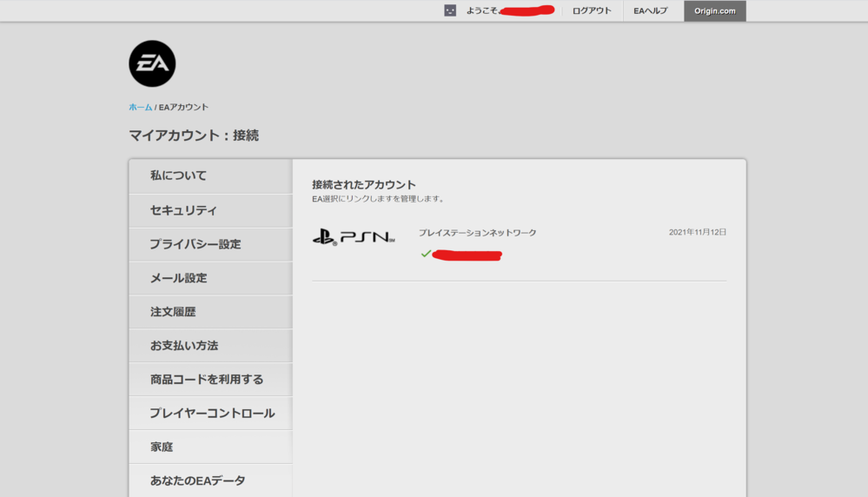The height and width of the screenshot is (497, 868).
Task: Open the プライバシー設定 tab
Action: [x=211, y=244]
